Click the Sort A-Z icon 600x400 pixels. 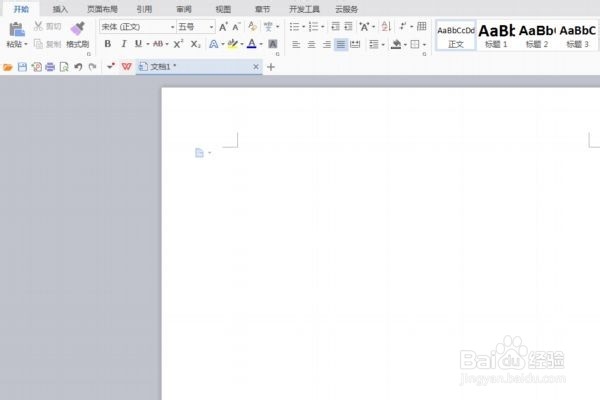(x=386, y=26)
